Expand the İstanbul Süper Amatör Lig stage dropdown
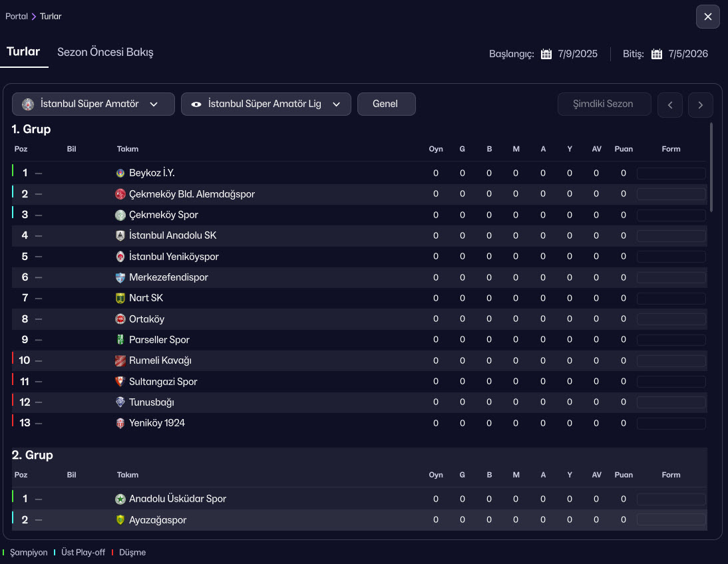Viewport: 728px width, 564px height. 266,104
